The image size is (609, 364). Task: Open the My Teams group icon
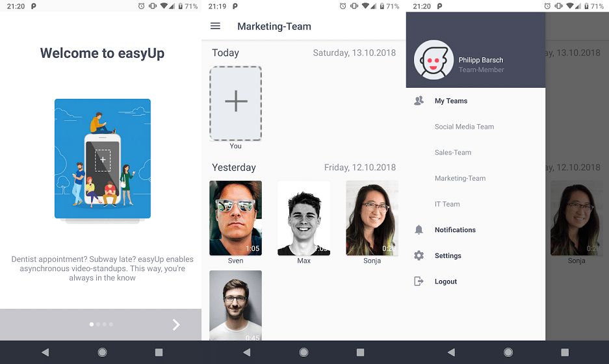[x=419, y=101]
